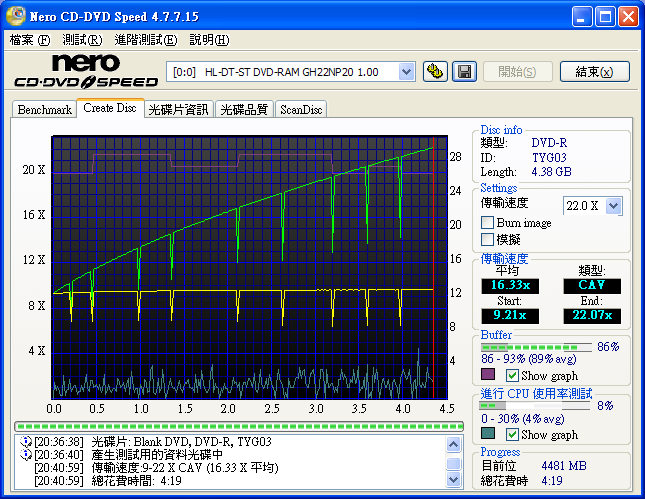This screenshot has width=645, height=499.
Task: Open the 檔案 menu
Action: click(29, 40)
